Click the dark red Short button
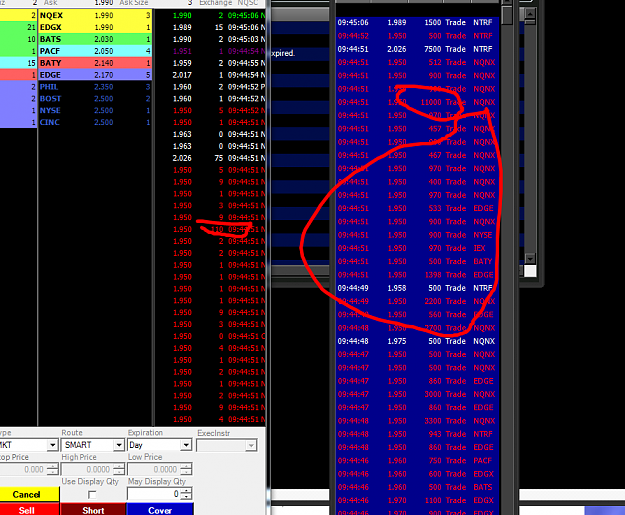 [93, 509]
